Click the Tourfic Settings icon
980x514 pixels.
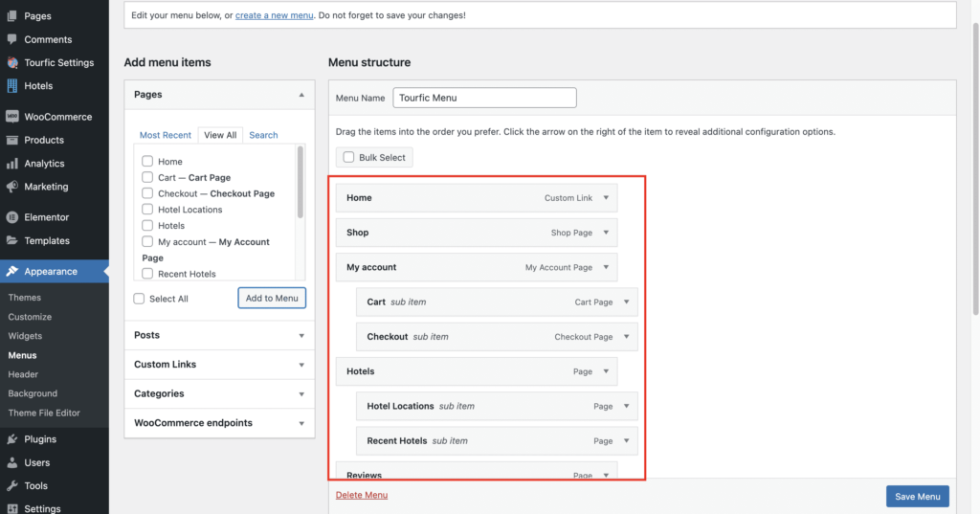[x=11, y=62]
